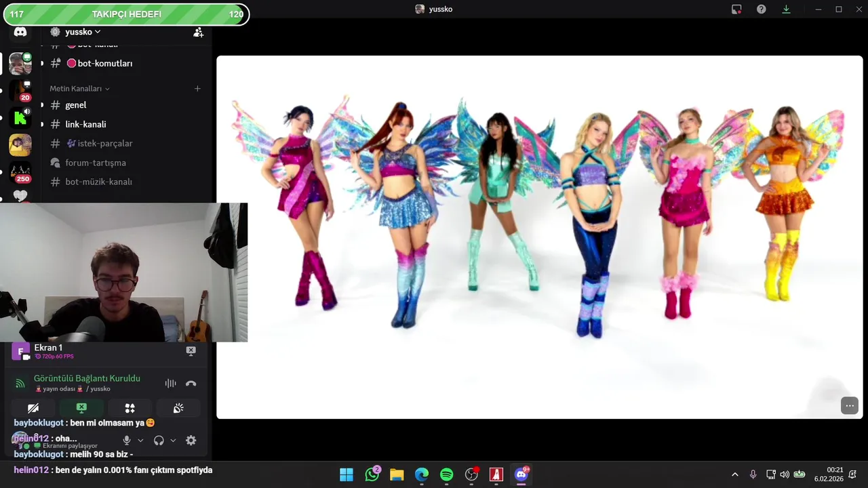
Task: Deafen with headphones icon
Action: coord(159,441)
